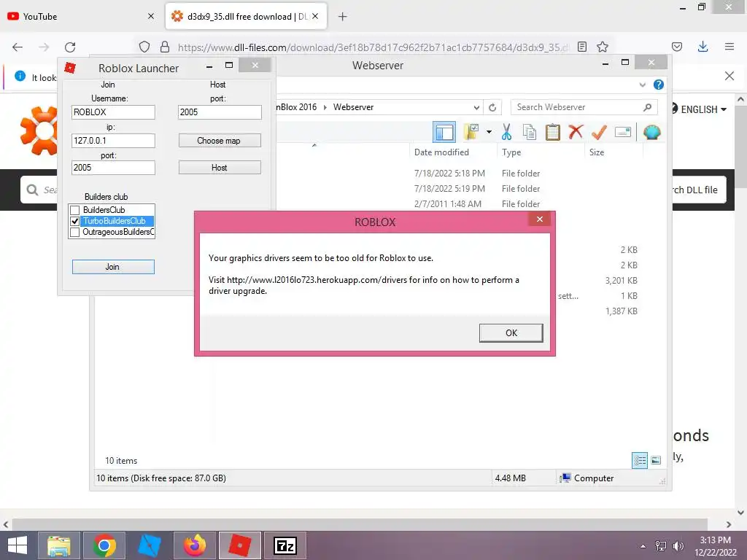Open File Explorer from the taskbar
747x560 pixels.
click(x=59, y=545)
